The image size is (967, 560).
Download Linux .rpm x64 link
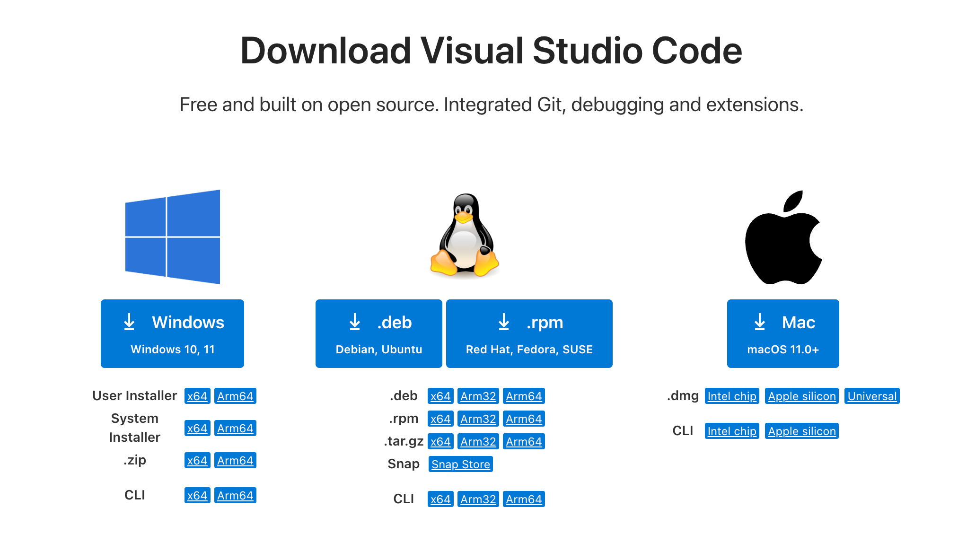440,419
